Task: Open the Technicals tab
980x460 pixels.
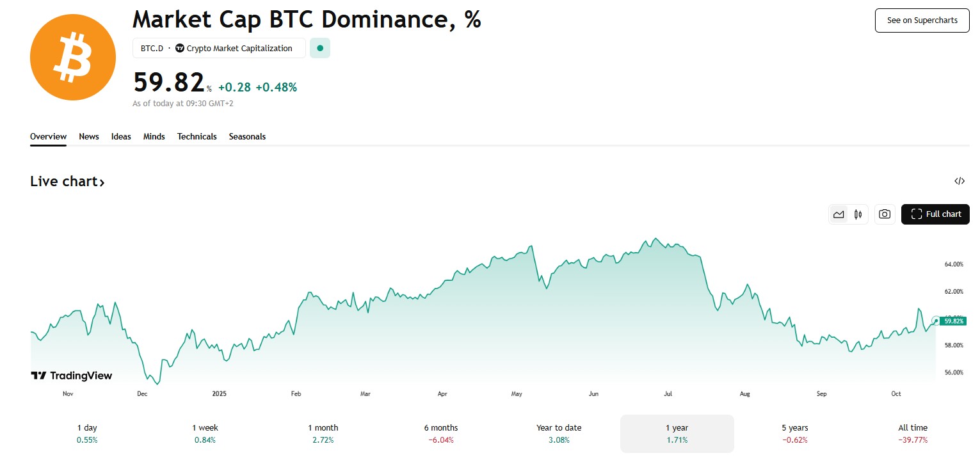Action: coord(197,136)
